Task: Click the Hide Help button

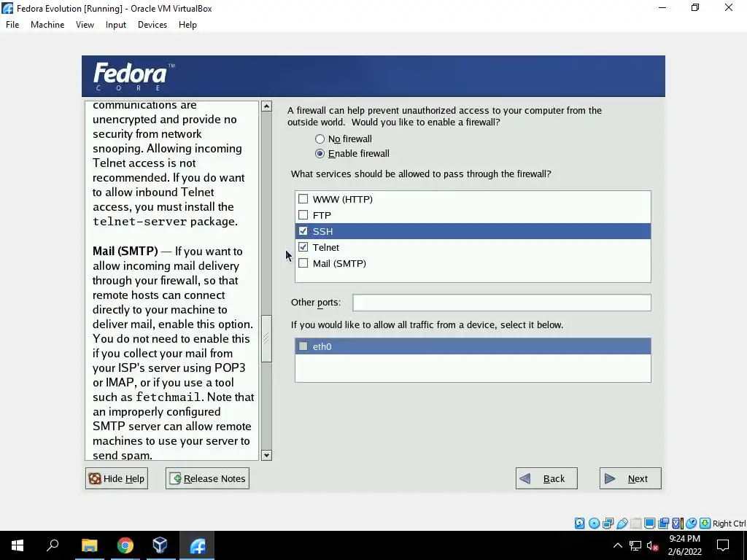Action: pyautogui.click(x=117, y=478)
